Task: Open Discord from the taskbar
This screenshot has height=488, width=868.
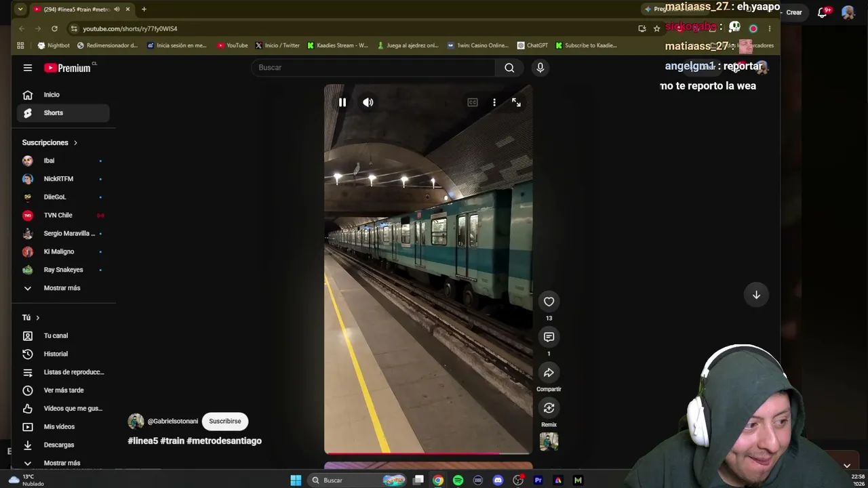Action: pos(498,481)
